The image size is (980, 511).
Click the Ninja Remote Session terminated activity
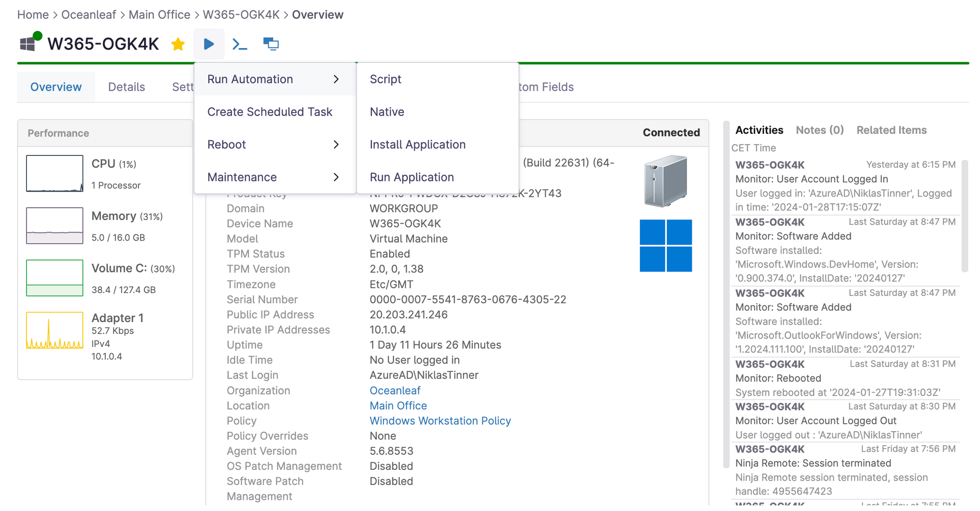pyautogui.click(x=845, y=470)
